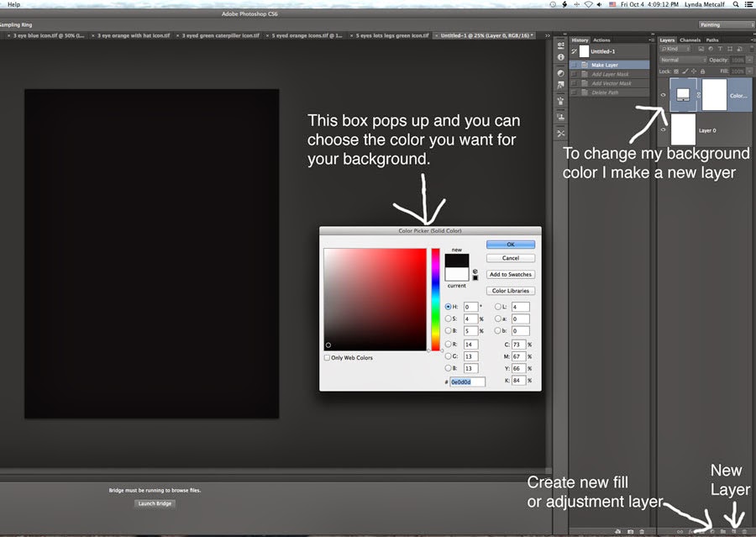Screen dimensions: 756x537
Task: Enable Lock Transparent Pixels in Layers panel
Action: [676, 71]
